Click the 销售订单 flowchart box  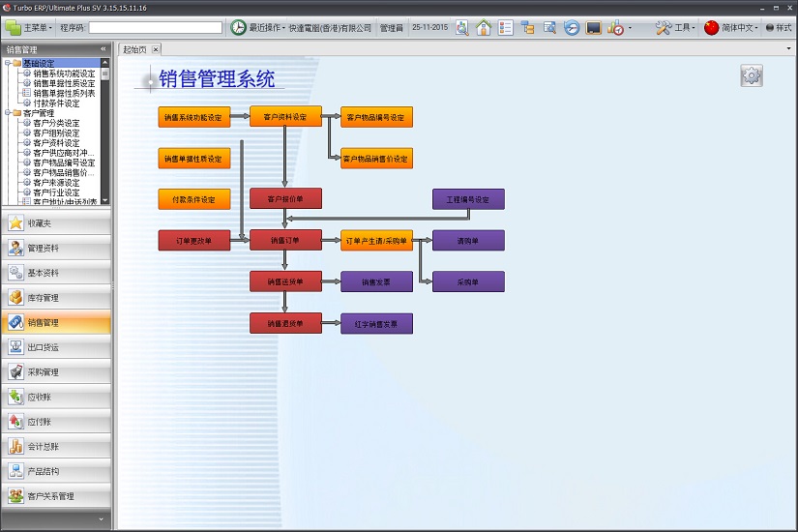pos(285,240)
